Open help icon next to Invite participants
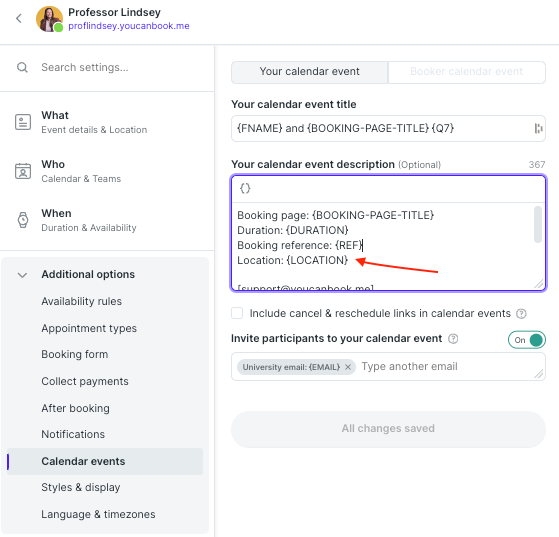The width and height of the screenshot is (559, 537). pyautogui.click(x=453, y=338)
